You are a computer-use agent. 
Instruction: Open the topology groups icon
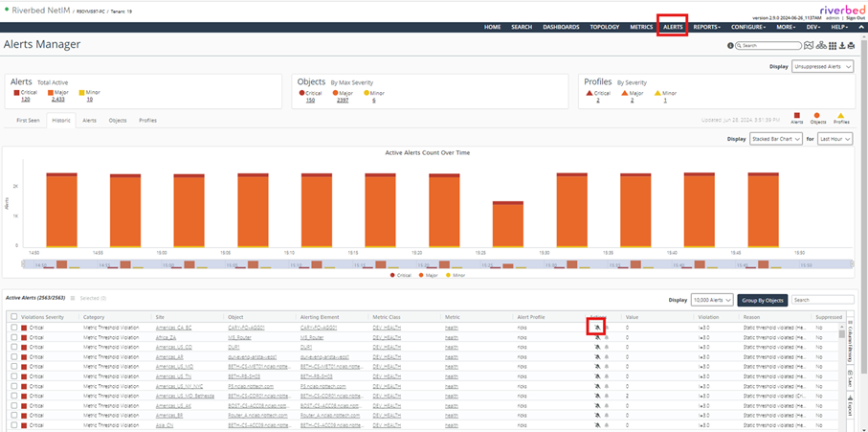821,46
